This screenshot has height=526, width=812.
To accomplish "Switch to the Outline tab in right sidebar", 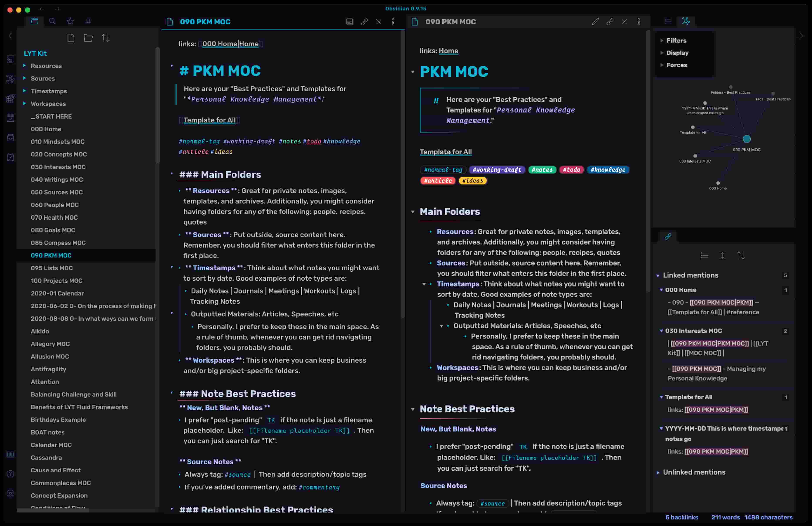I will [668, 22].
